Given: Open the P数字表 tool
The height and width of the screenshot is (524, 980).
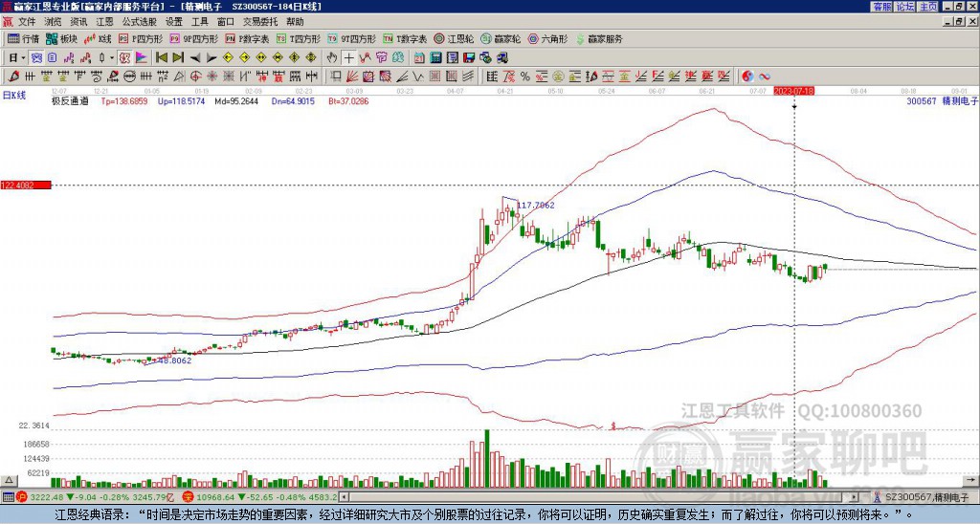Looking at the screenshot, I should pos(247,38).
